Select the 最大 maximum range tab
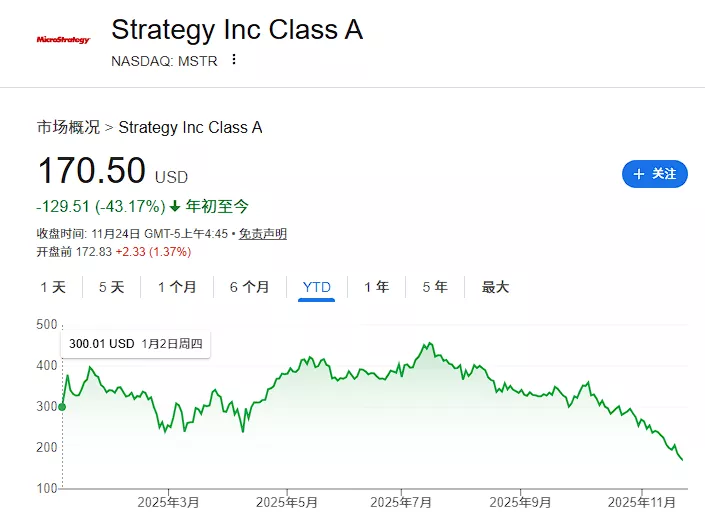 (x=495, y=287)
